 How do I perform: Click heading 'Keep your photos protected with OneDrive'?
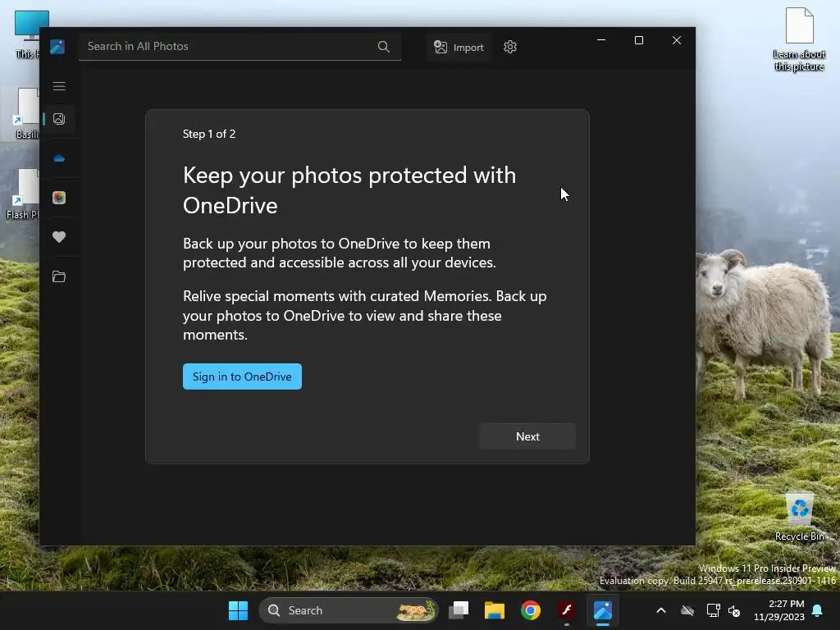coord(349,190)
